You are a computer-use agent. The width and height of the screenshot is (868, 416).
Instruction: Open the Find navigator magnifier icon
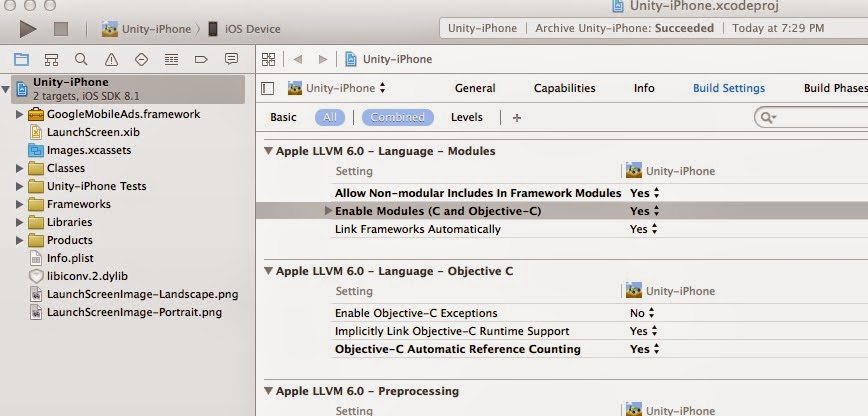(x=81, y=59)
